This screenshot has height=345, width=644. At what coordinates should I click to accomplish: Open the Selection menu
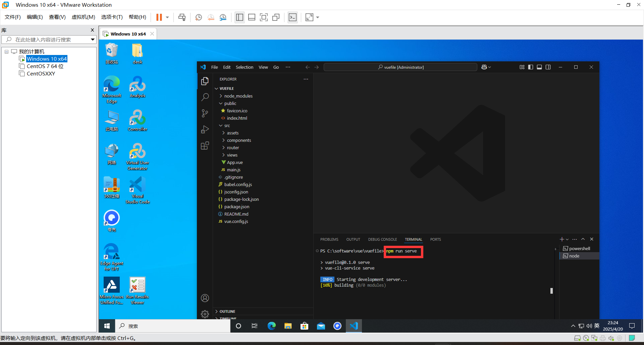[x=245, y=67]
